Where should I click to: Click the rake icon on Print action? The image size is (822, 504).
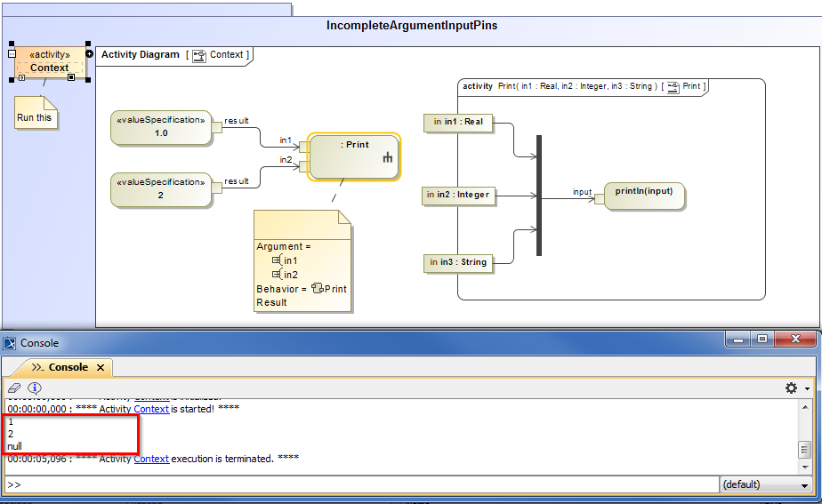tap(387, 158)
